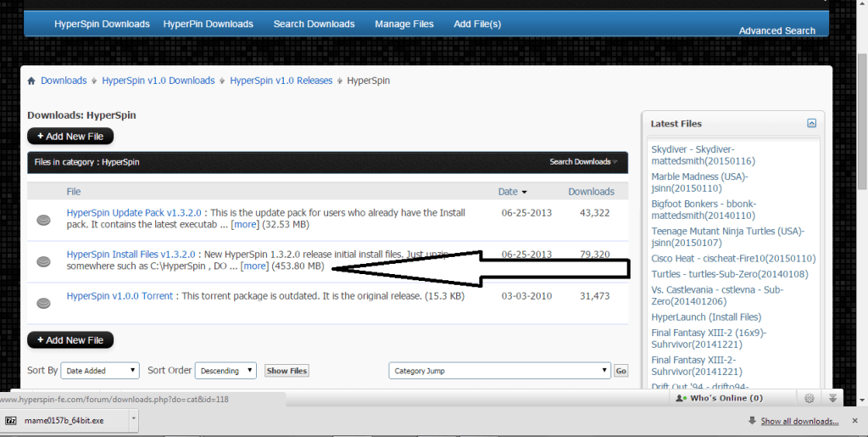Open Bigfoot Bonkers latest file
This screenshot has height=437, width=868.
click(704, 210)
